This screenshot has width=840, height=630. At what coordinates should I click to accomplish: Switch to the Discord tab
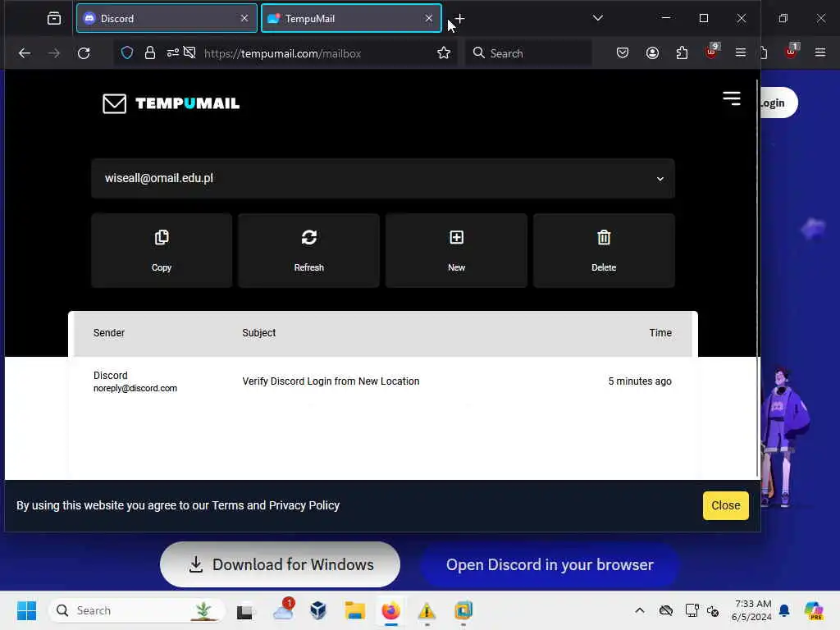(x=167, y=18)
